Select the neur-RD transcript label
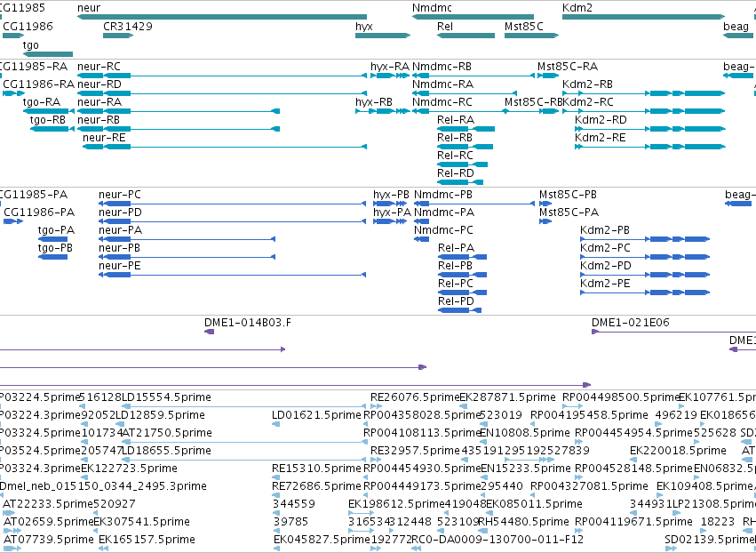The image size is (756, 553). 99,84
